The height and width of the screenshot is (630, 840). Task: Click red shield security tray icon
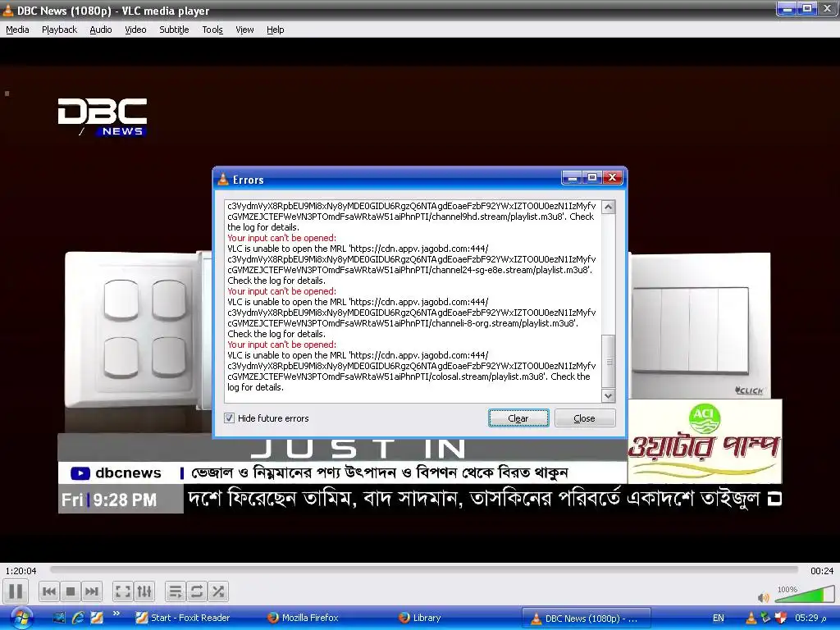781,619
